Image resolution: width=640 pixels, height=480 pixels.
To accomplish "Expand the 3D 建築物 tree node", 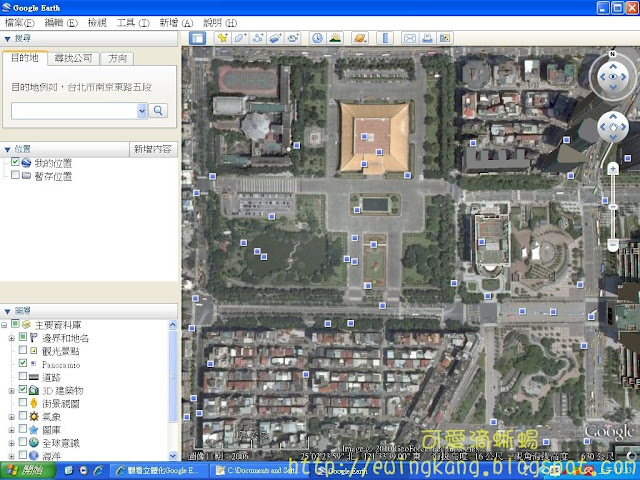I will tap(11, 391).
